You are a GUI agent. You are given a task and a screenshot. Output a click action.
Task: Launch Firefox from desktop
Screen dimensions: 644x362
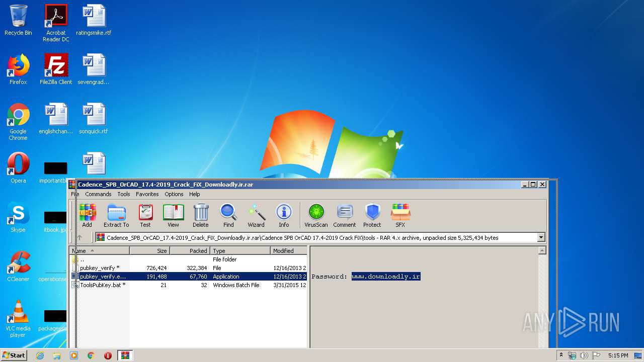(x=18, y=69)
